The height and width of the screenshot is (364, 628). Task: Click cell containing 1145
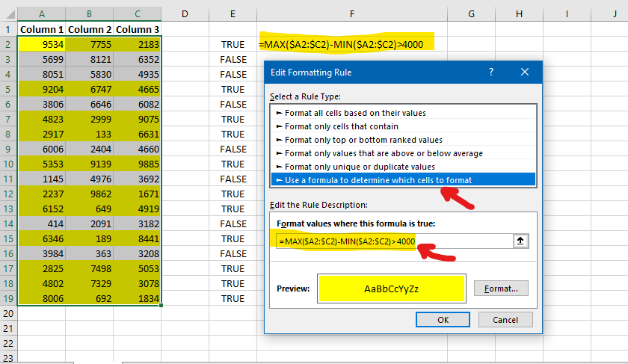click(x=42, y=179)
